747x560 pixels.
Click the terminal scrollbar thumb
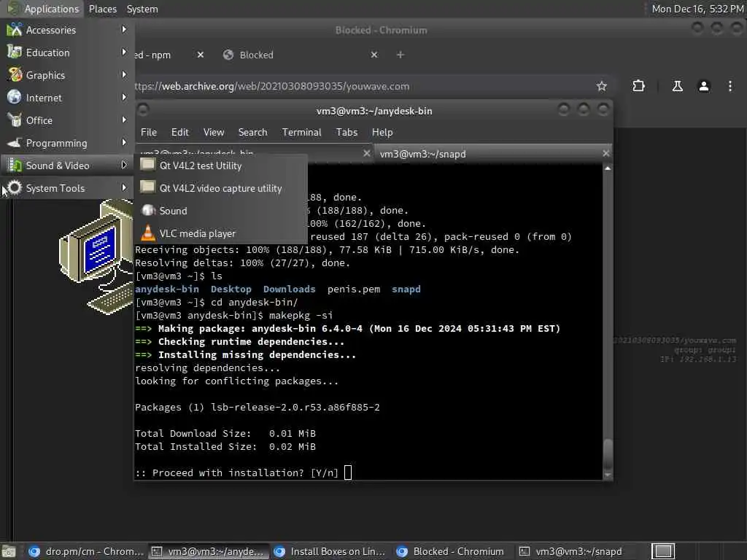(x=608, y=454)
